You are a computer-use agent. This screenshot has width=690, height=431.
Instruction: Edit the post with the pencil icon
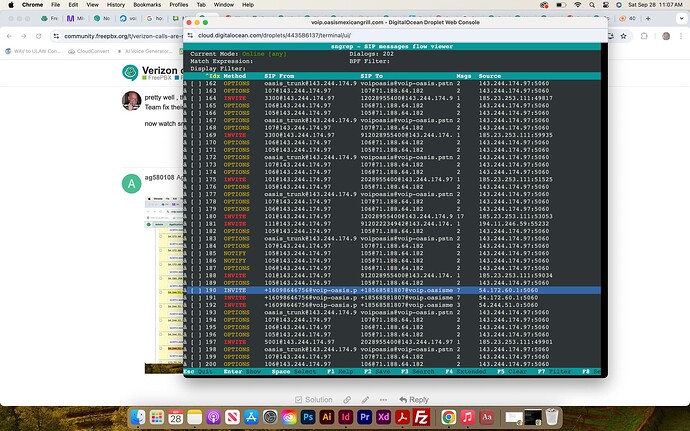click(x=365, y=400)
